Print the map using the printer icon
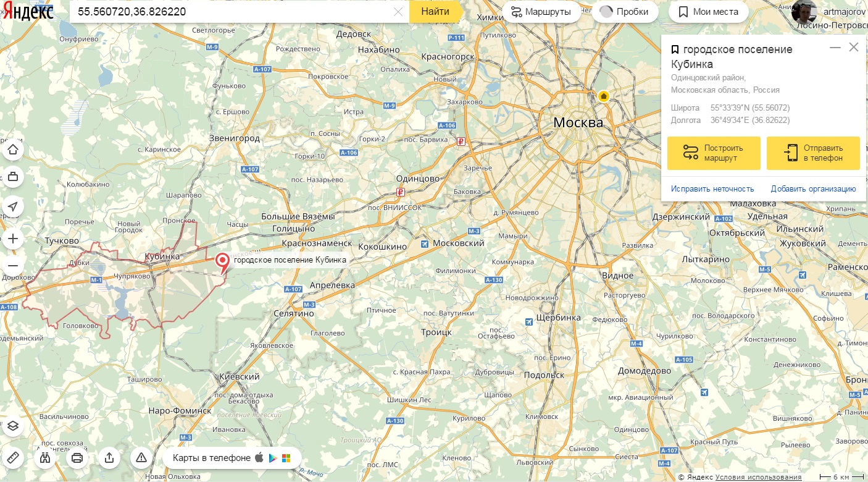This screenshot has height=482, width=868. tap(77, 458)
